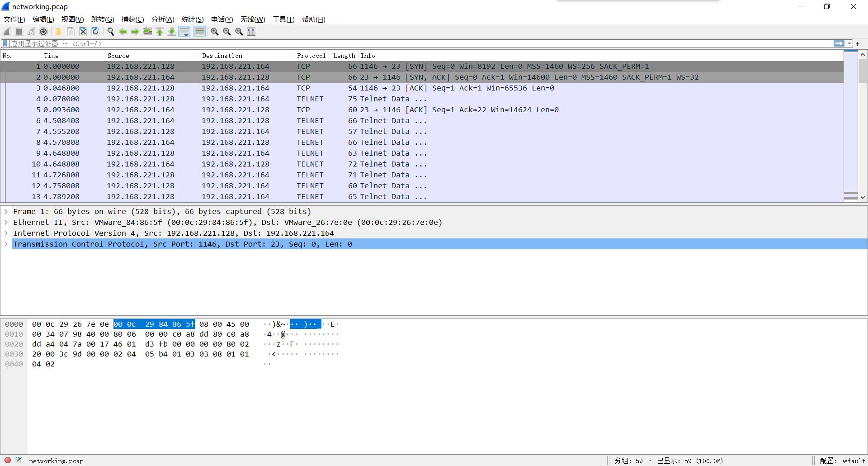Expand Internet Protocol Version 4 row
Viewport: 868px width, 466px height.
click(x=6, y=233)
